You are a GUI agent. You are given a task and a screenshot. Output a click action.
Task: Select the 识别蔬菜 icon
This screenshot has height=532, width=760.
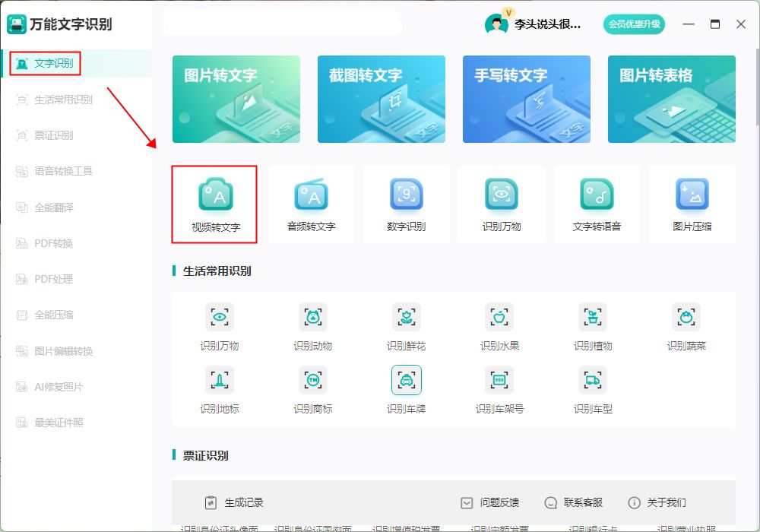[686, 317]
